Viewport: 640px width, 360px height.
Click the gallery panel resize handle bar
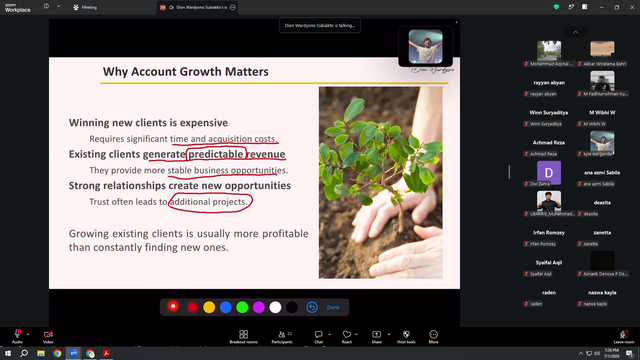pos(509,172)
